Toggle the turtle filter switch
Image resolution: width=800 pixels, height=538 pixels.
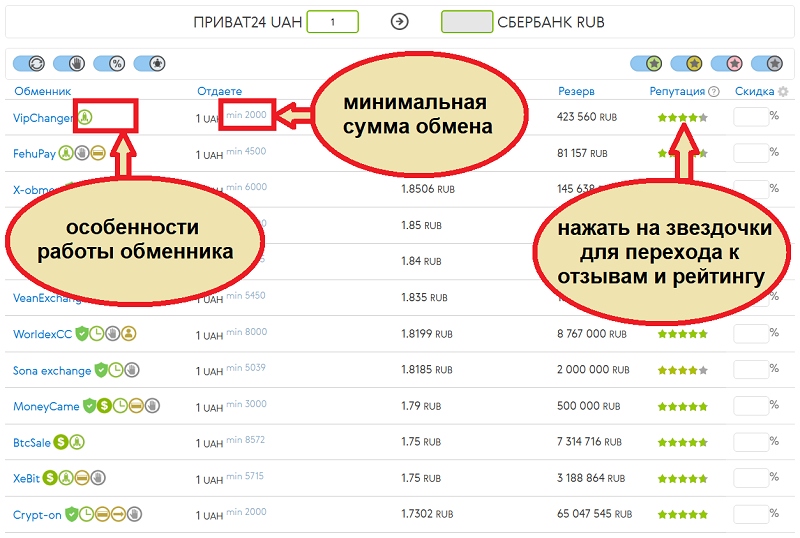click(x=149, y=63)
